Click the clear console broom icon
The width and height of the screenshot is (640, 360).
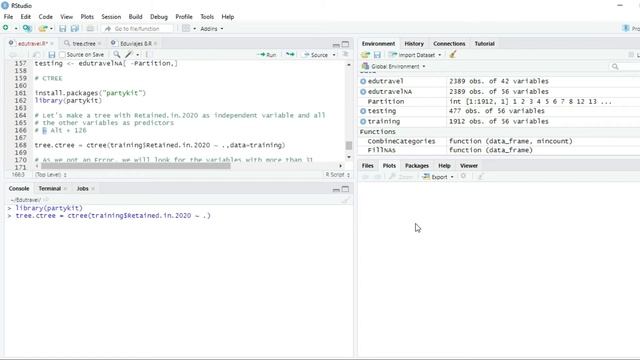point(345,200)
